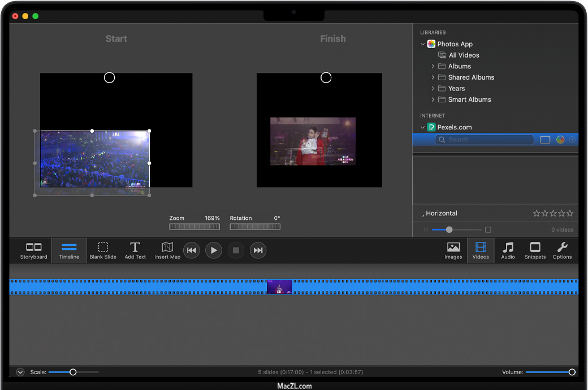Click the Insert Map icon

click(x=167, y=250)
